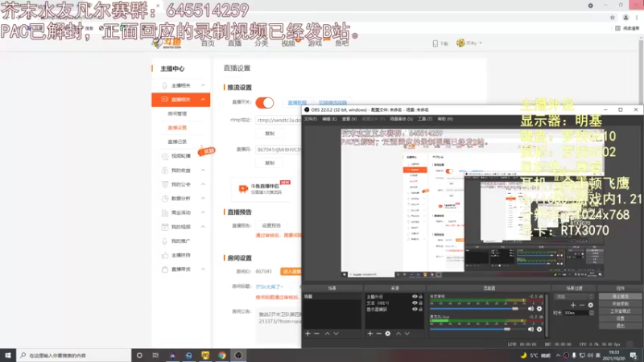Screen dimensions: 644x362
Task: Hide the 主播外设 source via eye icon
Action: (x=415, y=296)
